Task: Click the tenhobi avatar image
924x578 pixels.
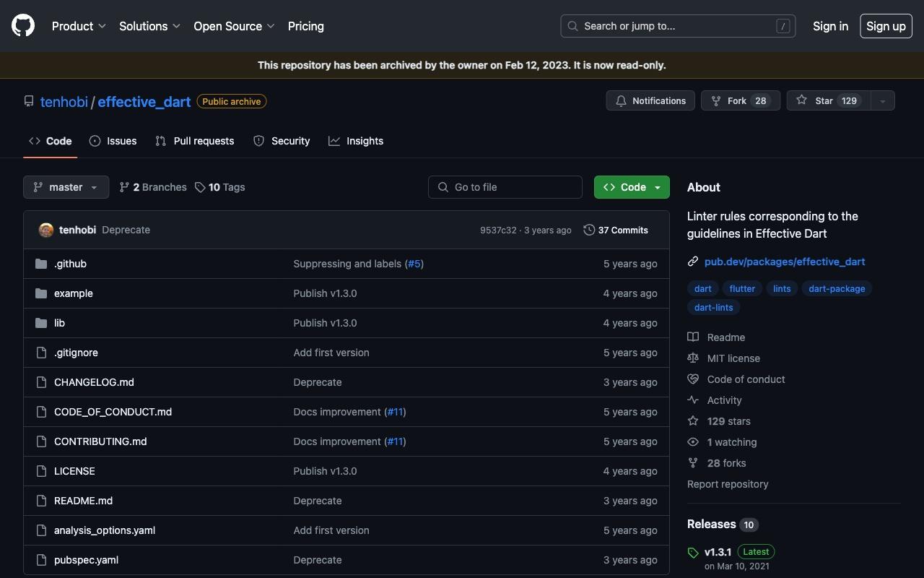Action: click(46, 230)
